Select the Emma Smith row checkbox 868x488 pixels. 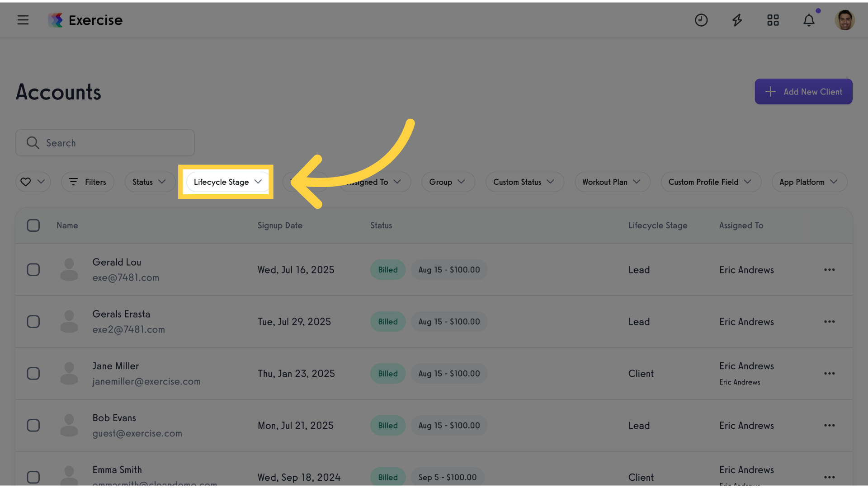[x=33, y=477]
